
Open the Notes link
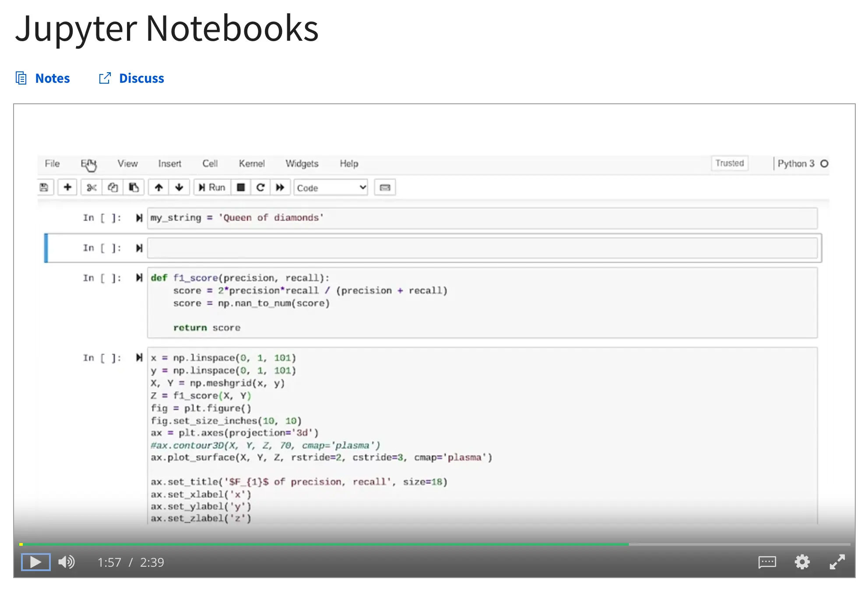pos(52,78)
